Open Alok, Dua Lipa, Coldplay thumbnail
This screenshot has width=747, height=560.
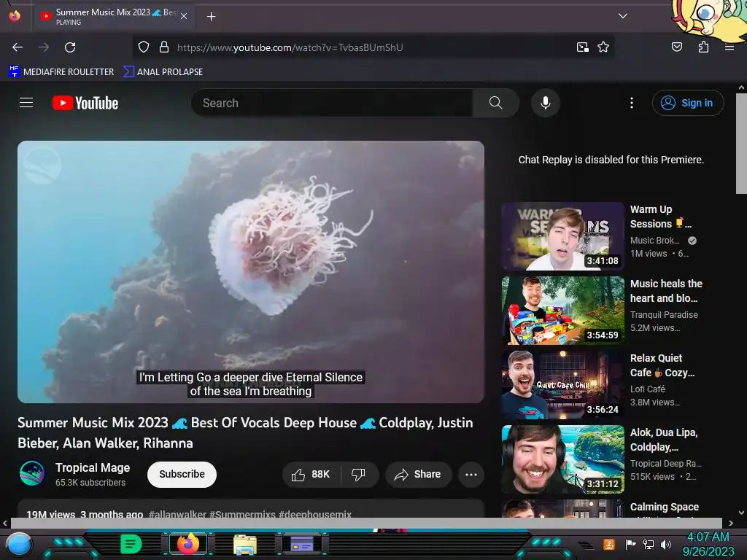(x=562, y=459)
